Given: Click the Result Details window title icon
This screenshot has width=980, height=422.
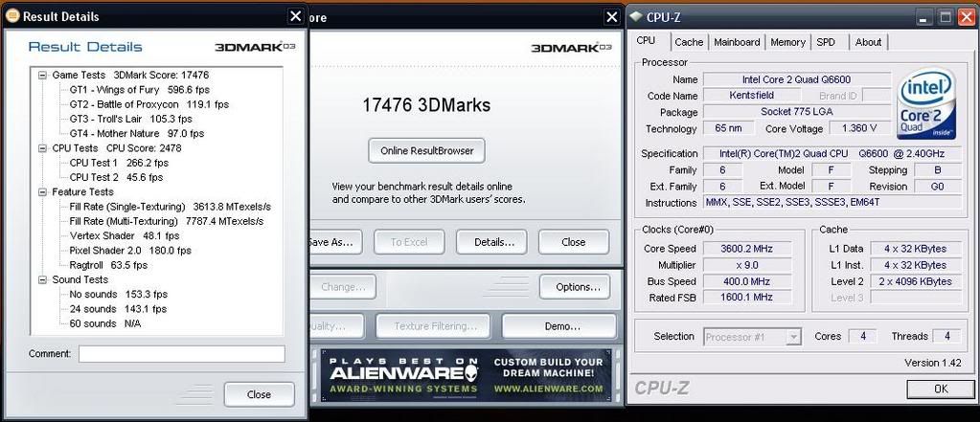Looking at the screenshot, I should click(11, 16).
